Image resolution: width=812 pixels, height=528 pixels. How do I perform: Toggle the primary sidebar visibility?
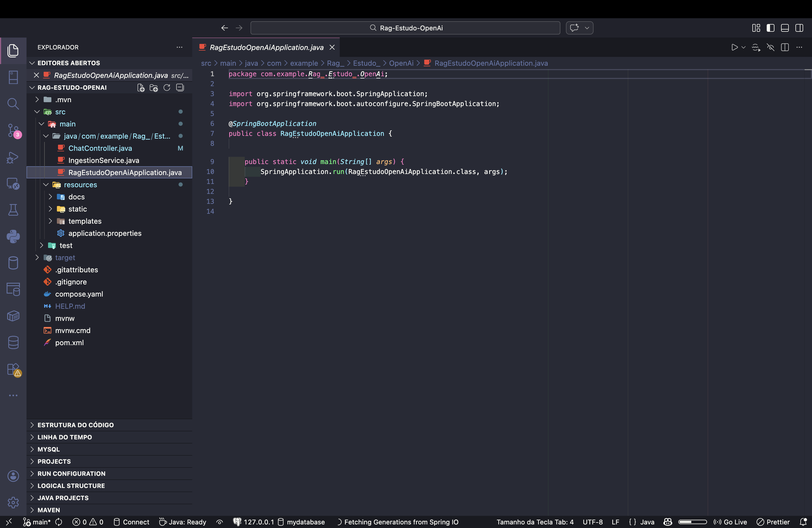(770, 28)
